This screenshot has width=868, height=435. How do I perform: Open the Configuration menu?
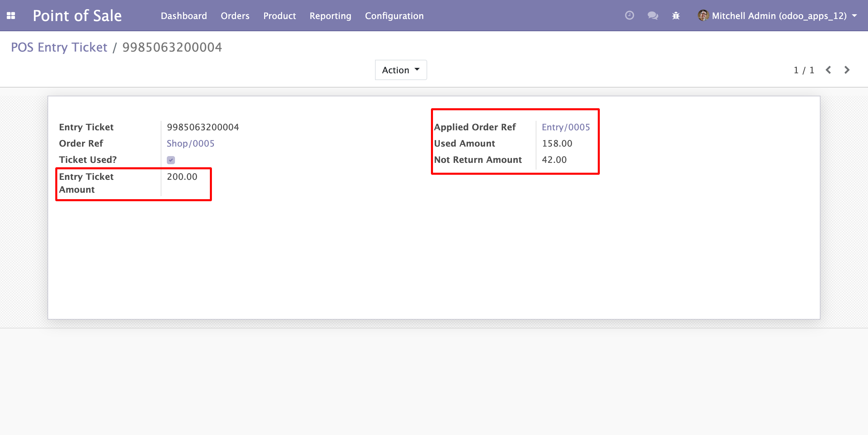tap(394, 16)
